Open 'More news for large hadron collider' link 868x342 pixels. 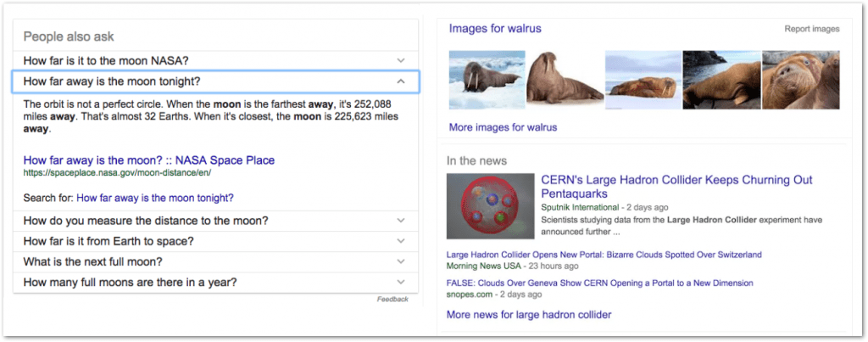[x=529, y=315]
